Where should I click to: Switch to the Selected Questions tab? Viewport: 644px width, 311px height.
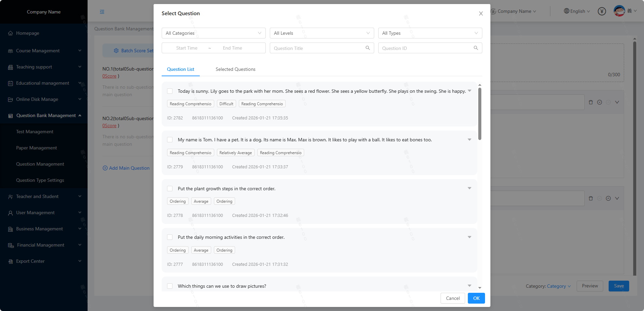click(x=235, y=69)
